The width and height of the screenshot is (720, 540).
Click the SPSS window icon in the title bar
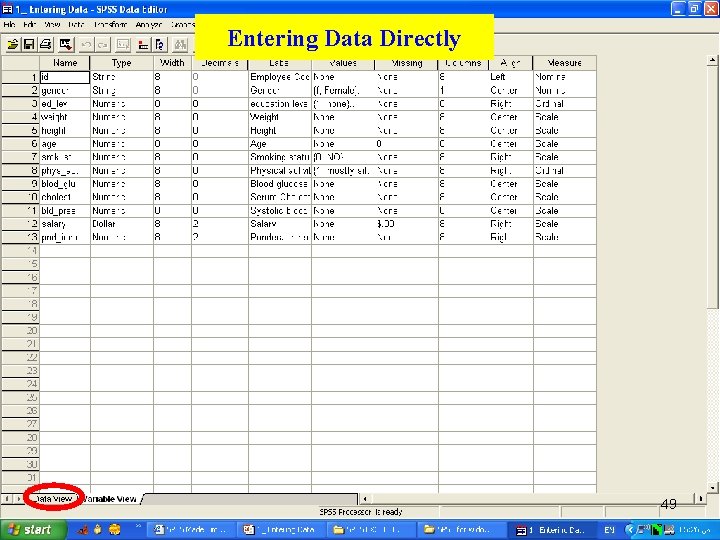[7, 9]
